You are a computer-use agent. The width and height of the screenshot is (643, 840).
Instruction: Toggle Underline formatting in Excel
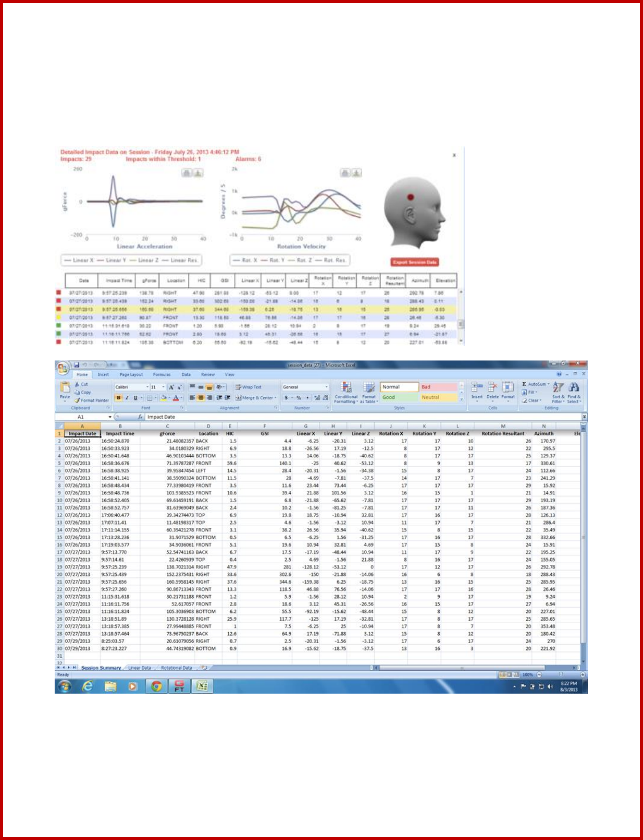pyautogui.click(x=135, y=398)
